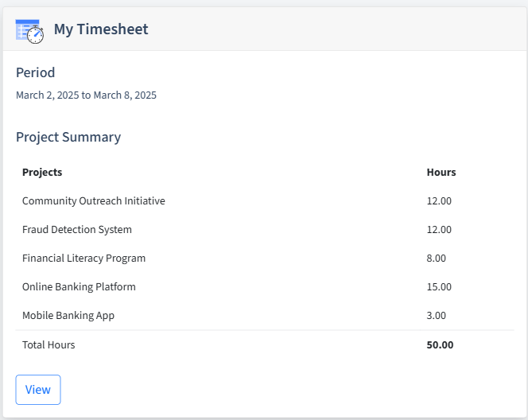Click the Projects column header
This screenshot has width=528, height=420.
[42, 172]
